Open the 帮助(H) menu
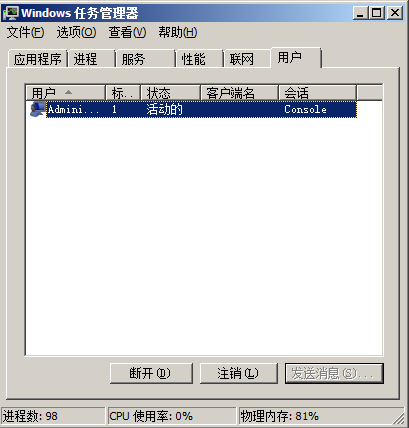409x428 pixels. pyautogui.click(x=178, y=33)
